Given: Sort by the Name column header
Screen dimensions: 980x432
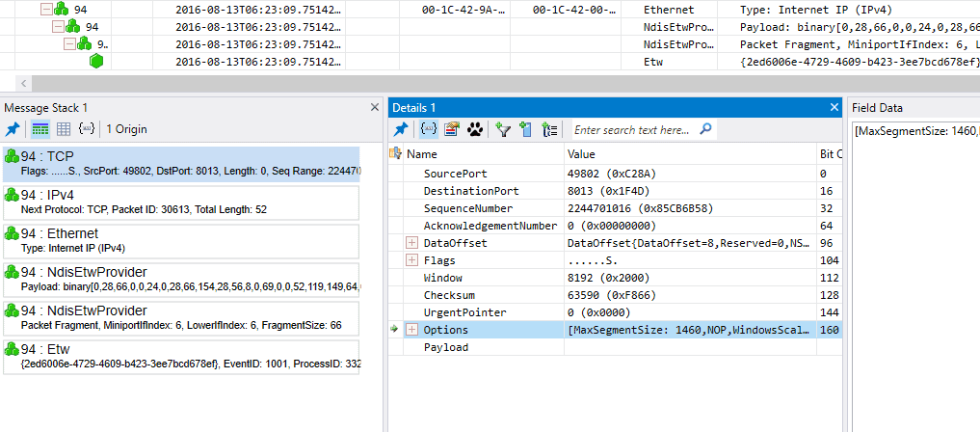Looking at the screenshot, I should point(483,153).
